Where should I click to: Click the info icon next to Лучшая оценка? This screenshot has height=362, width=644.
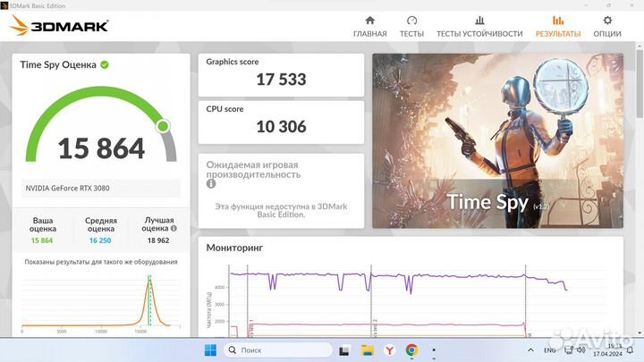point(174,228)
